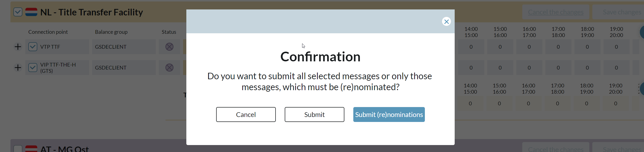Image resolution: width=644 pixels, height=152 pixels.
Task: Click the status icon for VIP TTF-THE-H (GTS)
Action: pos(169,67)
